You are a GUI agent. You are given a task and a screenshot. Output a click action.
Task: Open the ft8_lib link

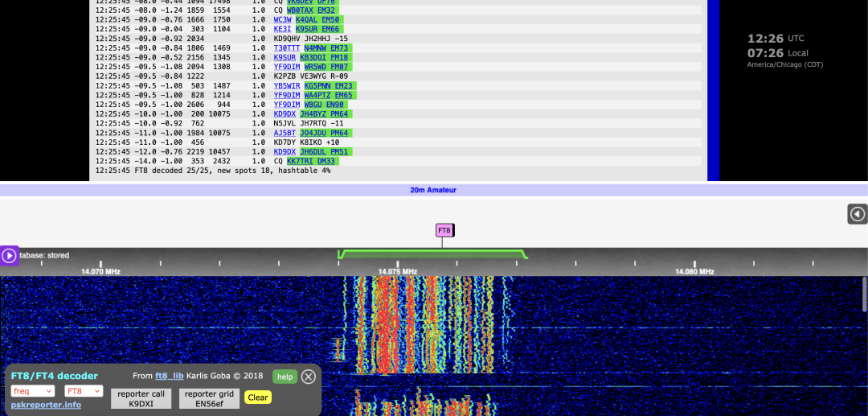coord(170,376)
